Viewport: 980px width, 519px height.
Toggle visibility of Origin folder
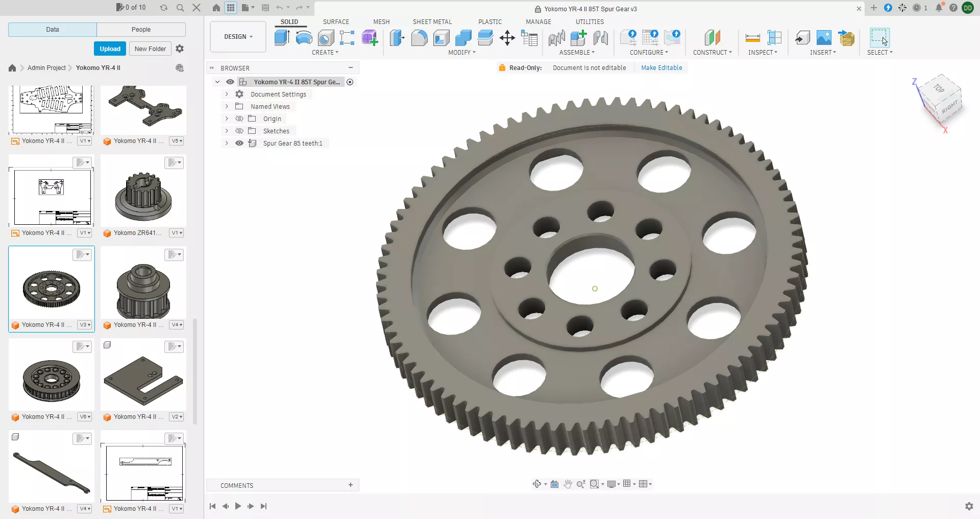pyautogui.click(x=239, y=119)
